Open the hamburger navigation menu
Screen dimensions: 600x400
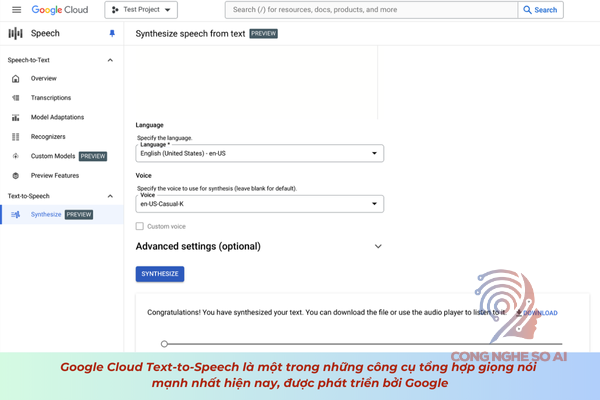pyautogui.click(x=16, y=10)
